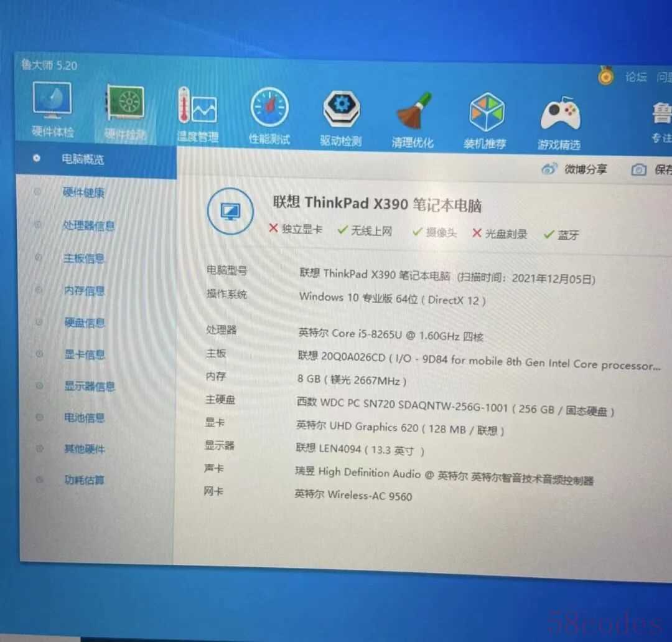
Task: Click the camera screenshot icon
Action: [638, 170]
